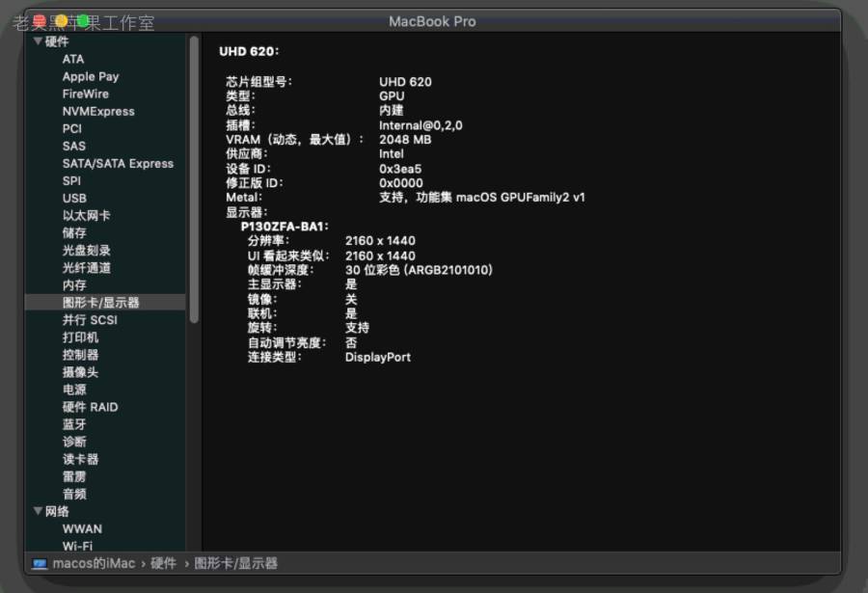Click the Mac icon in the breadcrumb bar
This screenshot has height=593, width=868.
[39, 563]
